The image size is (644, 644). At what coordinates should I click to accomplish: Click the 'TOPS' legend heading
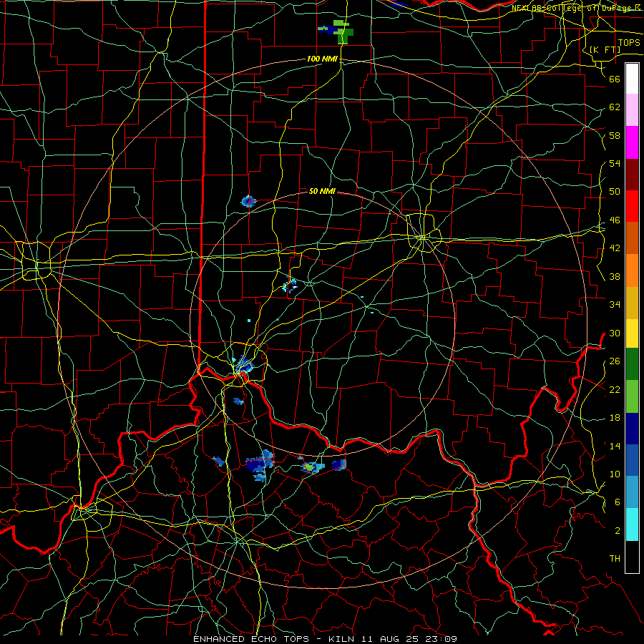(x=629, y=43)
